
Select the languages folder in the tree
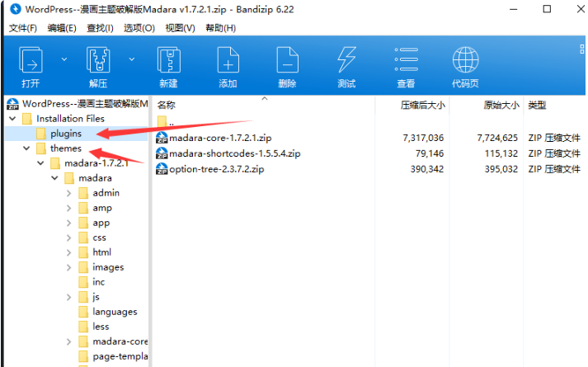pyautogui.click(x=115, y=312)
